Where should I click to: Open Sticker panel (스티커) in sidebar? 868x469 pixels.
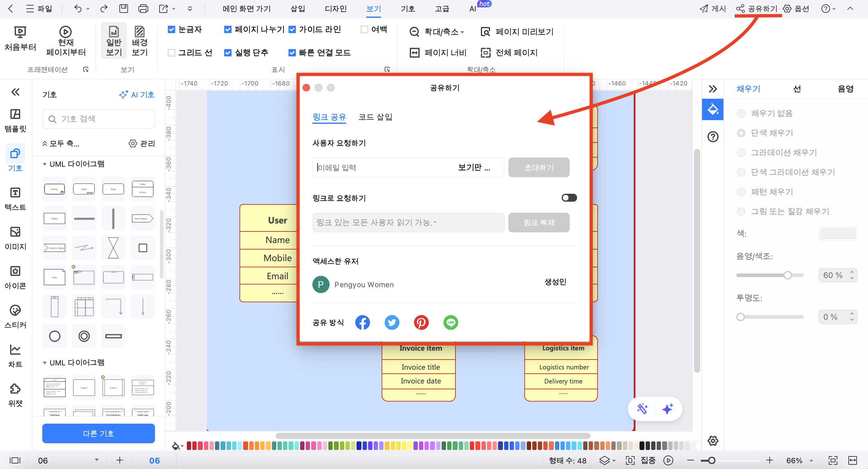(15, 317)
